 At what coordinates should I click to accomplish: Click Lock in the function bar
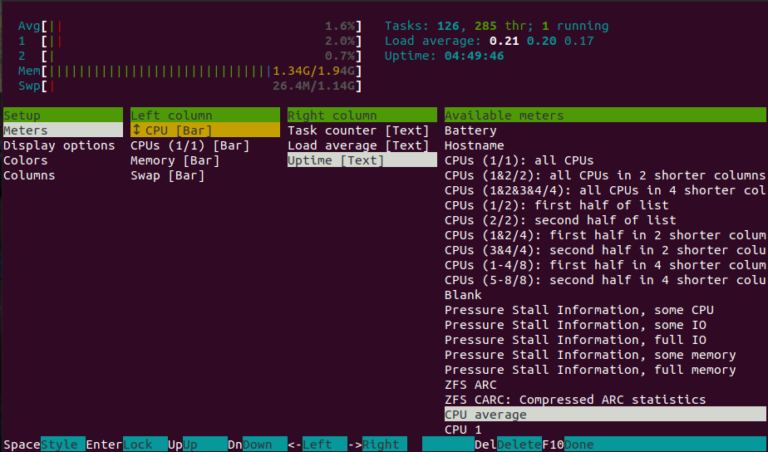[x=139, y=445]
